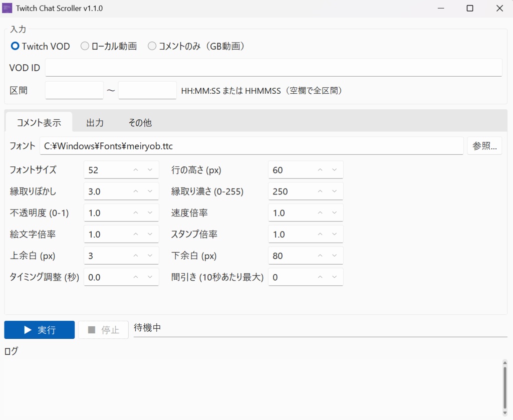Click the 下余白 value 80

278,256
